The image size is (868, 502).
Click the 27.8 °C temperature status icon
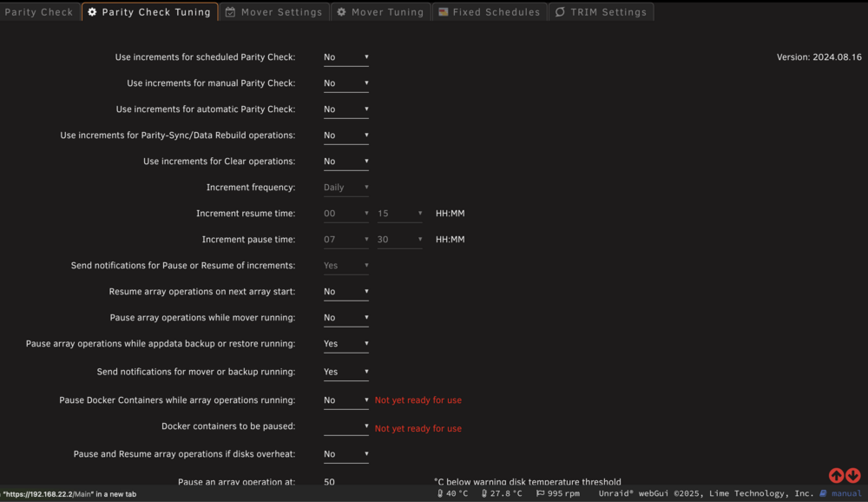[x=484, y=493]
